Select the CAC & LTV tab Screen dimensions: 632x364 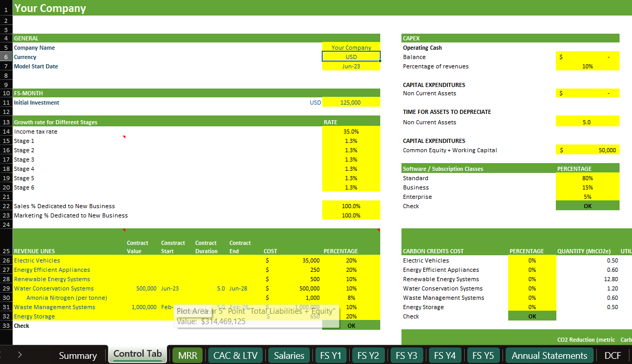click(x=235, y=356)
